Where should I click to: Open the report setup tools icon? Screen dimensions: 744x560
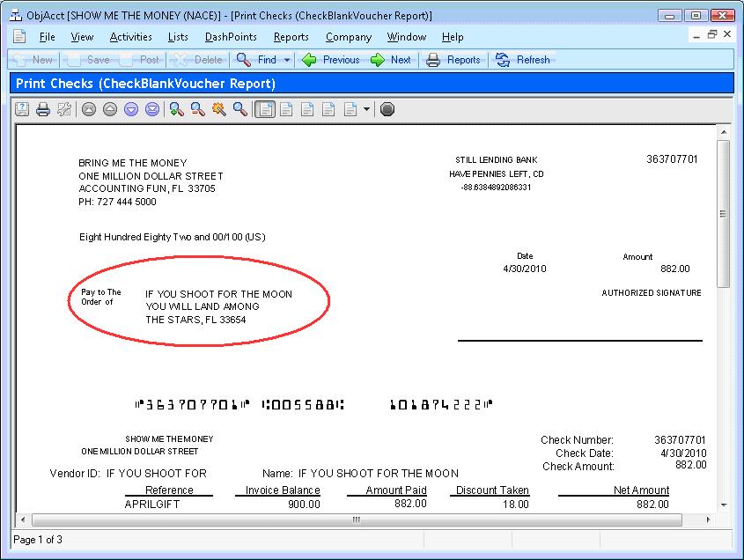click(63, 109)
